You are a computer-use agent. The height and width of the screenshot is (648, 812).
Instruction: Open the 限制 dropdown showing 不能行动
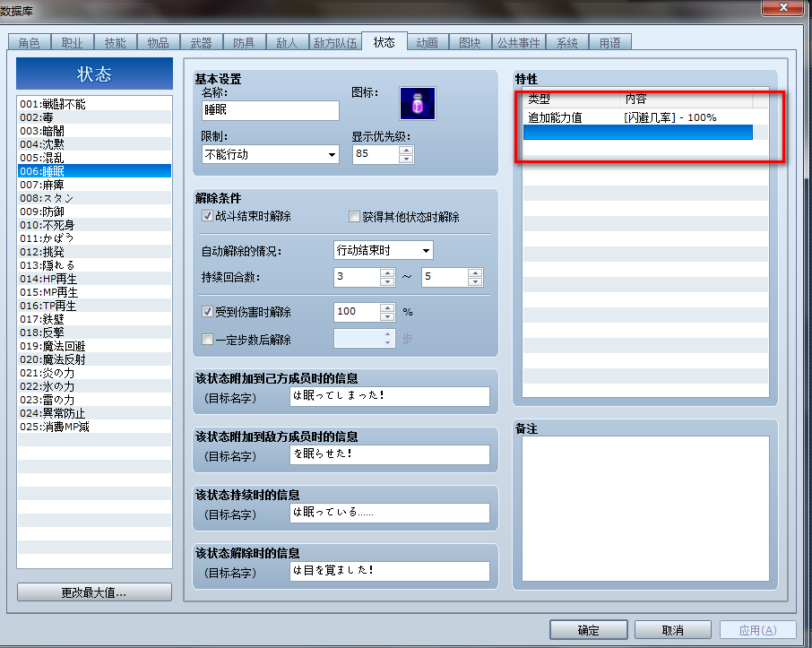271,154
